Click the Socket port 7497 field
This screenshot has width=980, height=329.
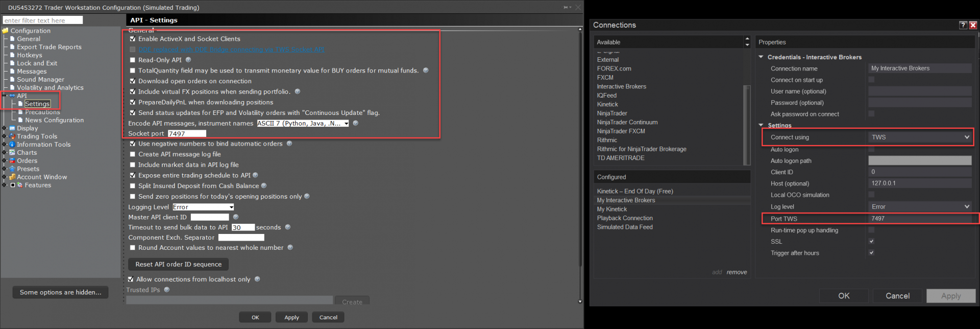pyautogui.click(x=187, y=134)
